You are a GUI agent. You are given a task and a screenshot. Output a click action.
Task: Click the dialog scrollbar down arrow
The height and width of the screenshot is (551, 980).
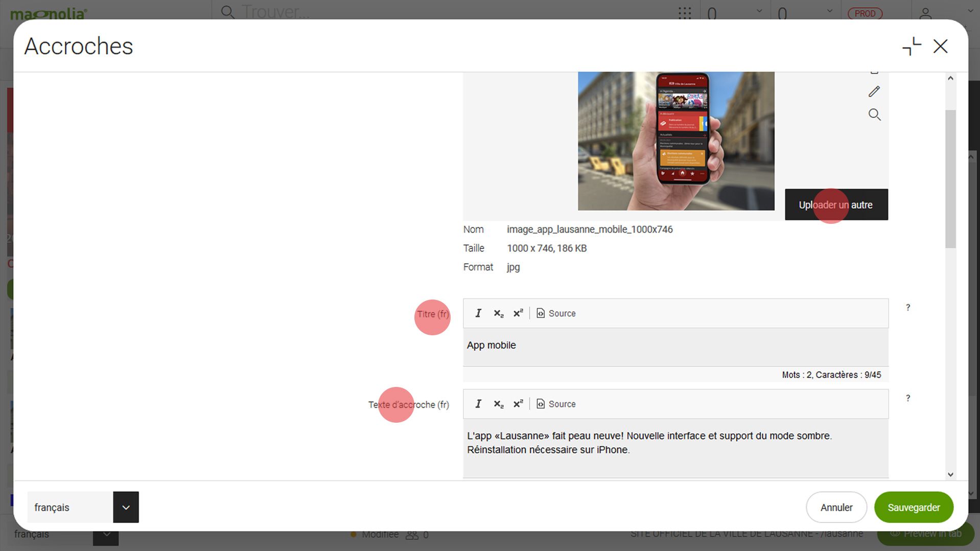950,474
